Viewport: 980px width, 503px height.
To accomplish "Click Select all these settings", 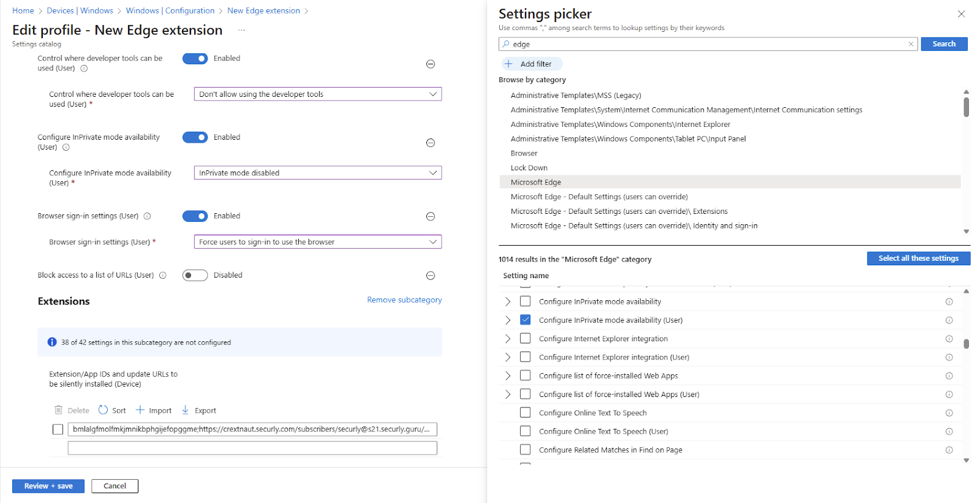I will point(918,259).
